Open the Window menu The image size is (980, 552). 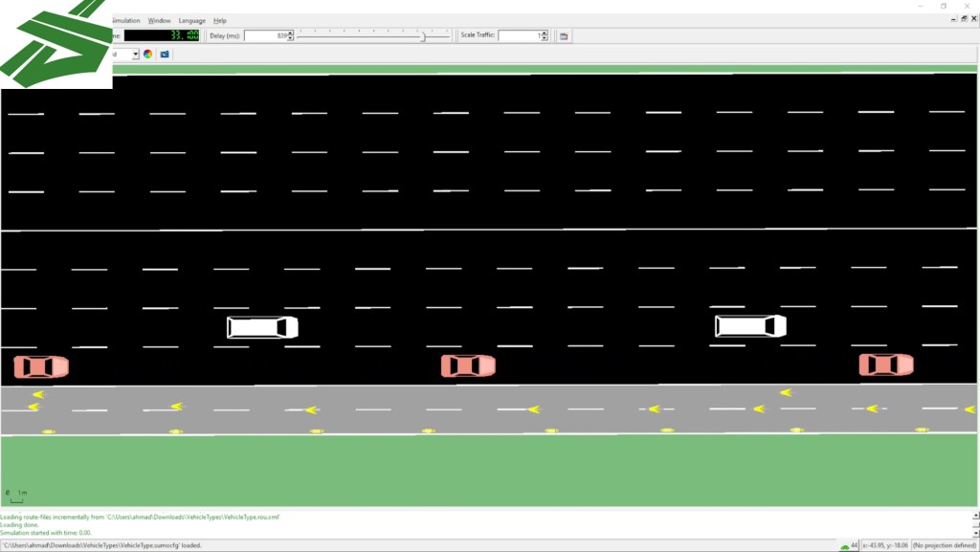160,20
